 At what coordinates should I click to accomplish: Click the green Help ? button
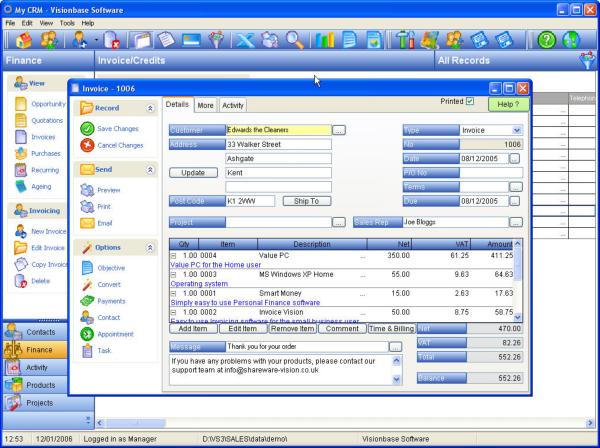pyautogui.click(x=508, y=104)
